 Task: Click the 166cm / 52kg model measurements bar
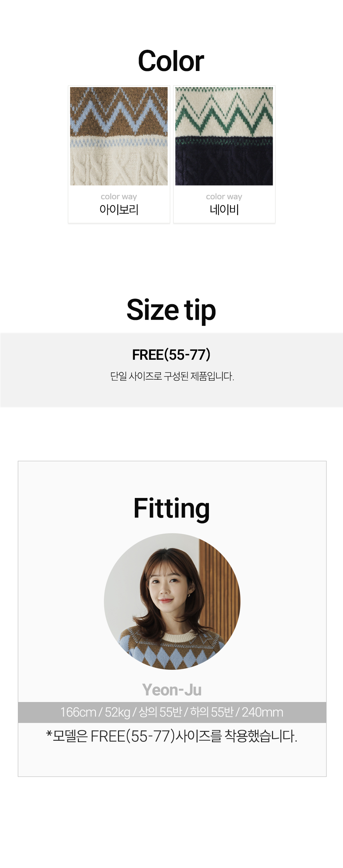172,712
